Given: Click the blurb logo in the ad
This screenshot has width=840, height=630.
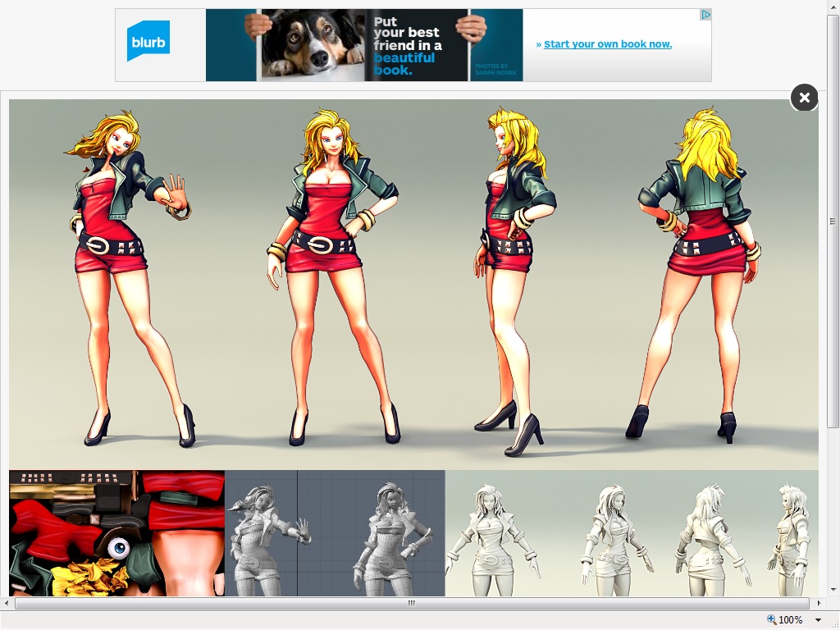Looking at the screenshot, I should pos(148,42).
